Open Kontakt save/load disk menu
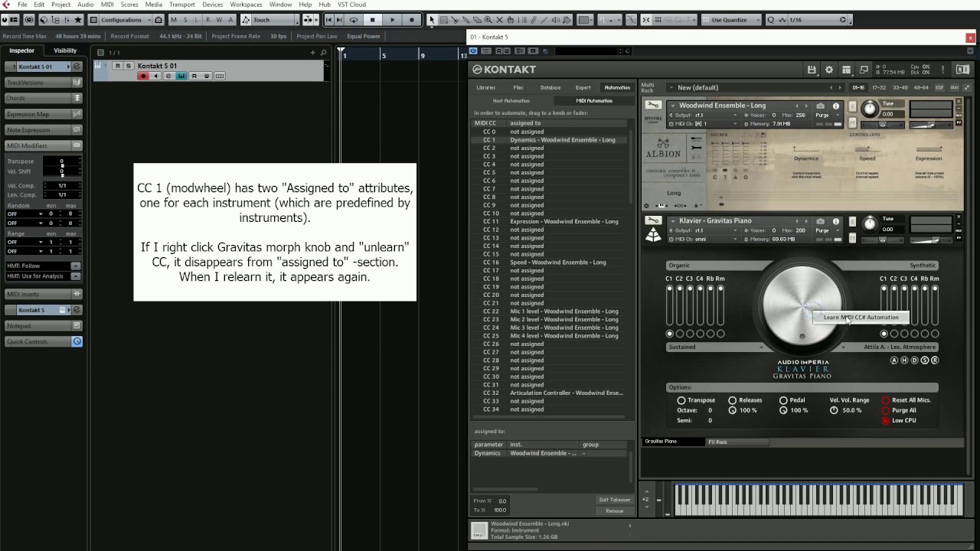 [x=812, y=70]
